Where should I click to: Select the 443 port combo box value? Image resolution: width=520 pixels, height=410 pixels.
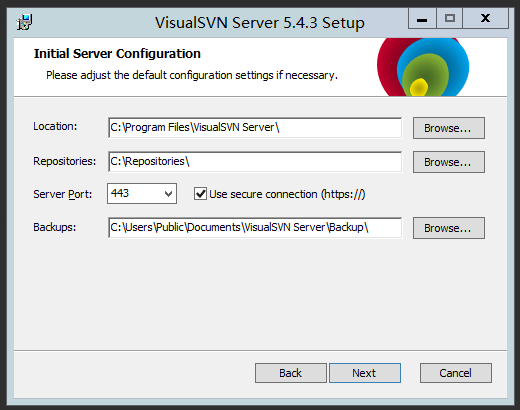click(x=142, y=193)
